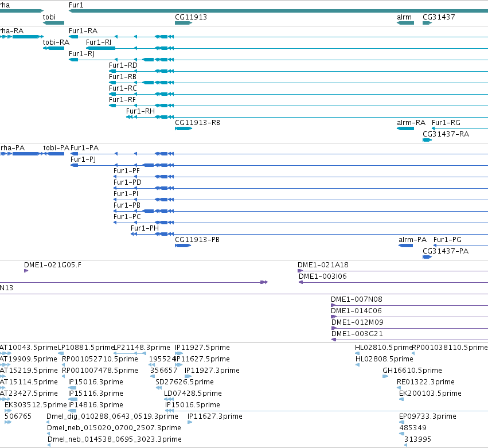Click the IP11927.5prime EST label
The height and width of the screenshot is (448, 488).
point(202,348)
